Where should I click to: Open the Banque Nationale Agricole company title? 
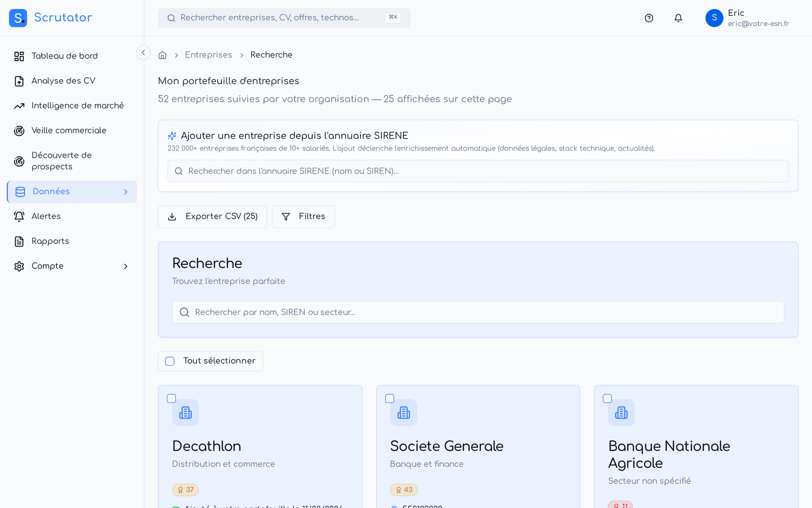(669, 455)
